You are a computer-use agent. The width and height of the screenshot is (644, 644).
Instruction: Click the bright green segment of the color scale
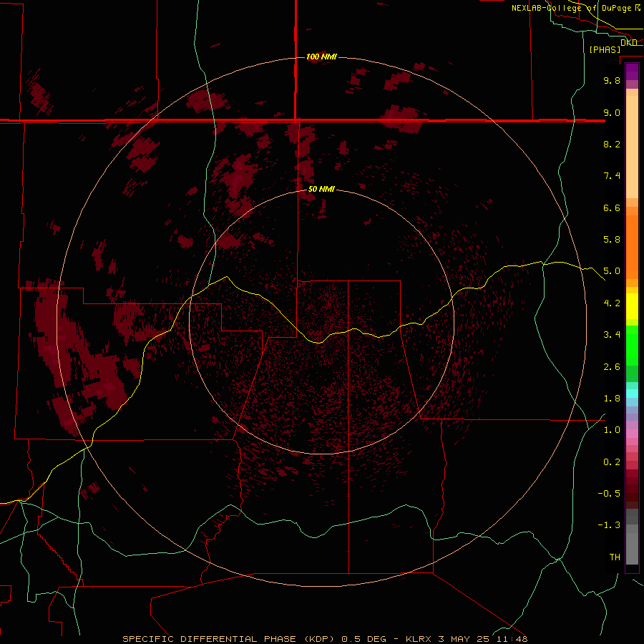coord(632,345)
